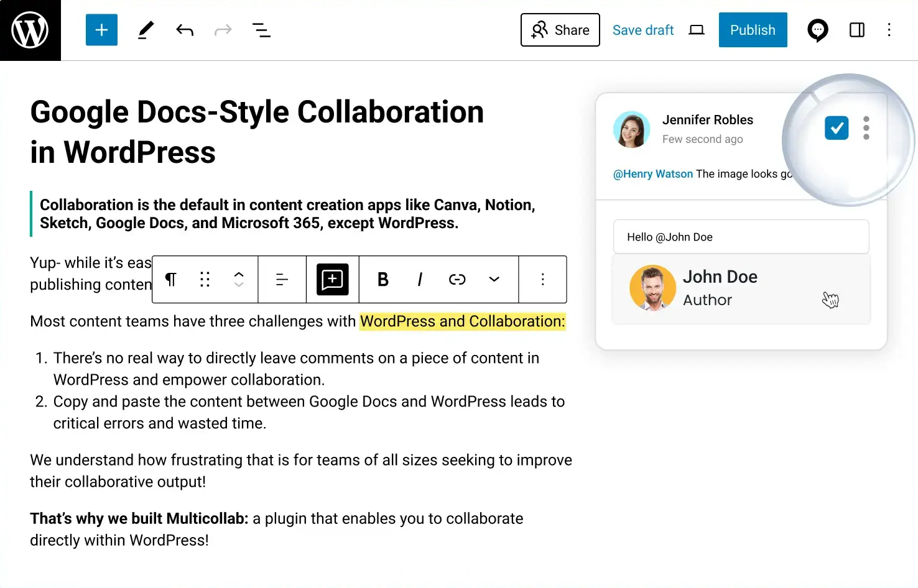The height and width of the screenshot is (588, 918).
Task: Open the block inserter plus button
Action: pos(101,30)
